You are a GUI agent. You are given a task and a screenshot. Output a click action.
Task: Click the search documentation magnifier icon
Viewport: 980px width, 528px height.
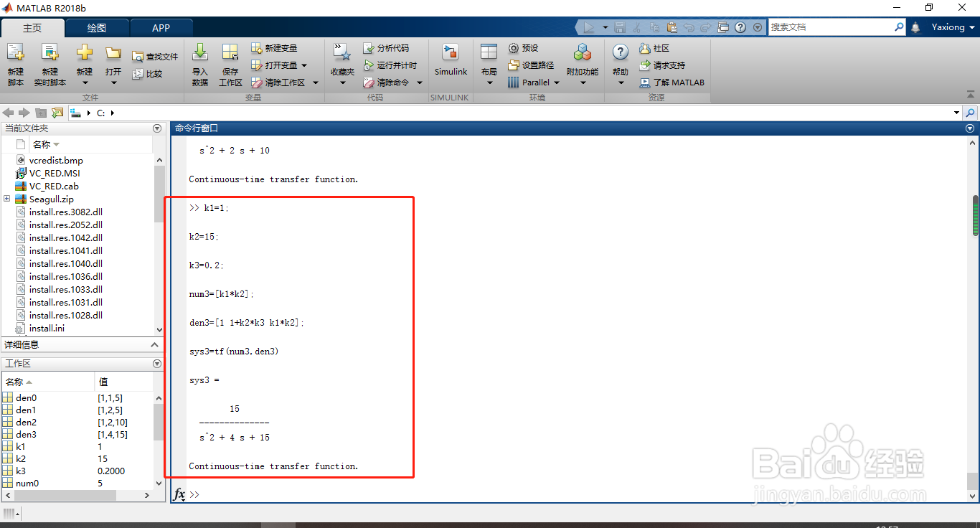[899, 27]
